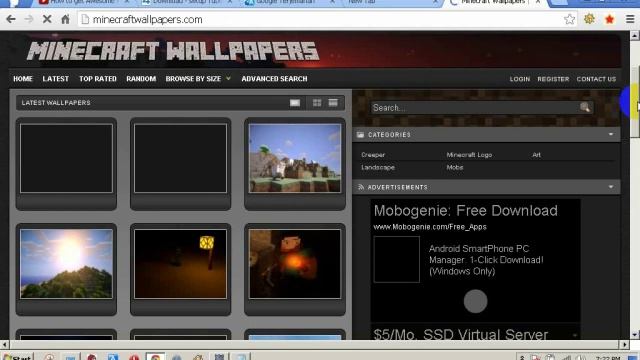640x360 pixels.
Task: Open the Art category
Action: [536, 155]
